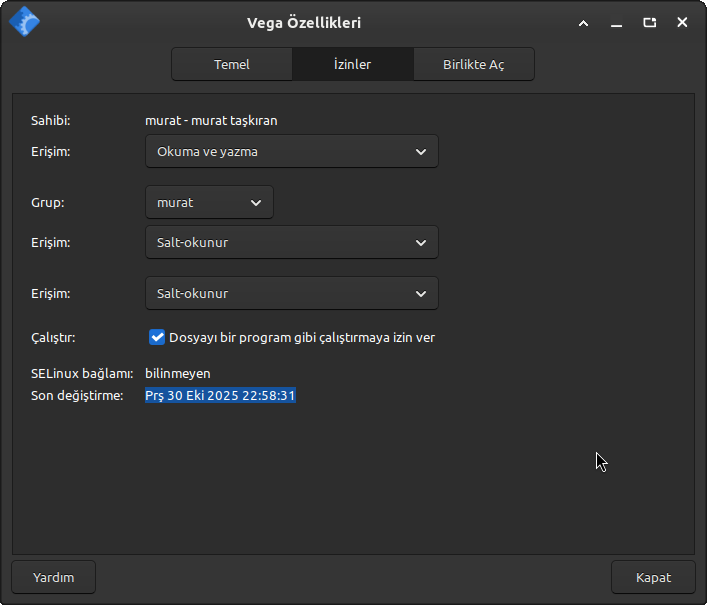The width and height of the screenshot is (707, 605).
Task: Click the Vega app icon in title bar
Action: point(24,22)
